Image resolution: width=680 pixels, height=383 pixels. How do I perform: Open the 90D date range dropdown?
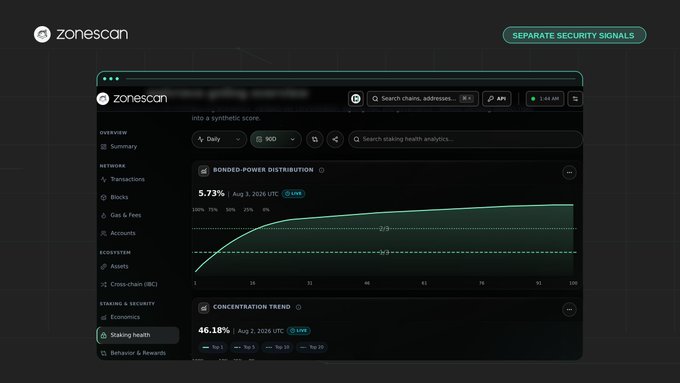click(x=276, y=139)
